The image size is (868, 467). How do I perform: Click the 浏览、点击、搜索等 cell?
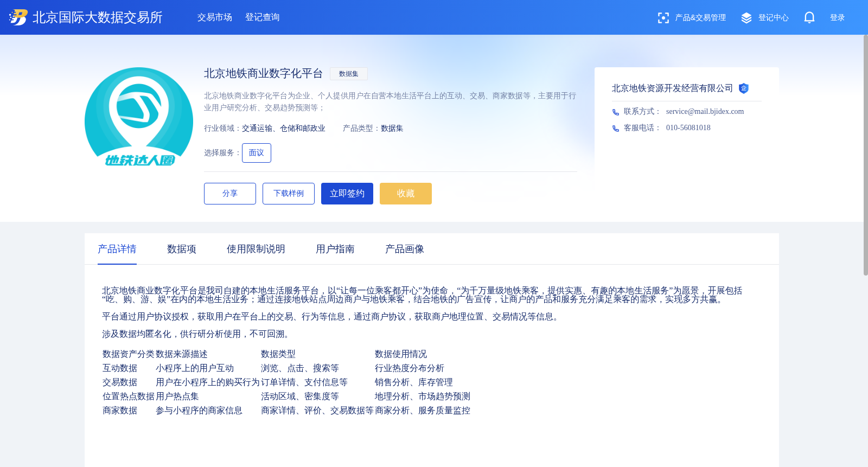[x=300, y=368]
